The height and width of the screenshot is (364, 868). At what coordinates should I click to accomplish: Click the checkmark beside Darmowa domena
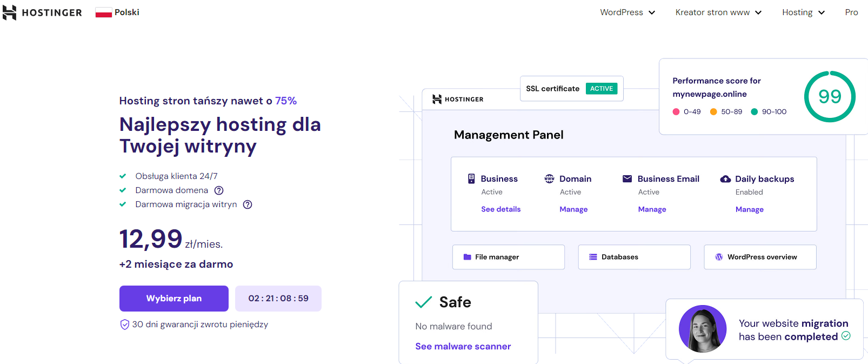tap(123, 190)
